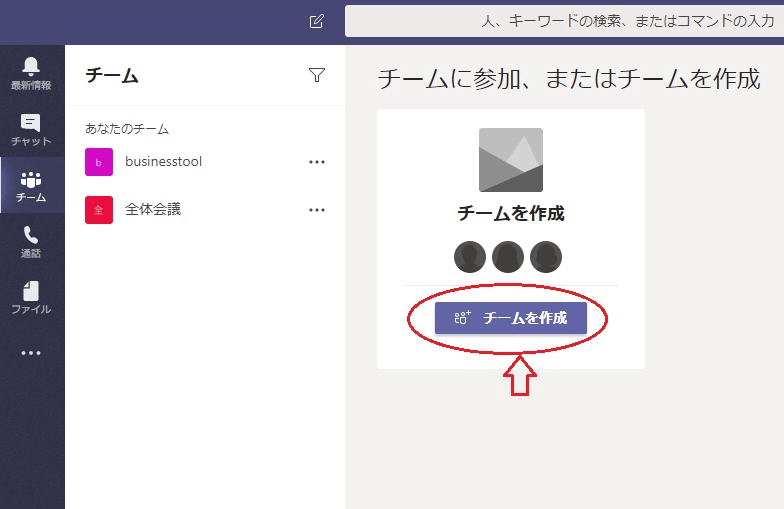784x509 pixels.
Task: Click the team placeholder image thumbnail
Action: coord(511,160)
